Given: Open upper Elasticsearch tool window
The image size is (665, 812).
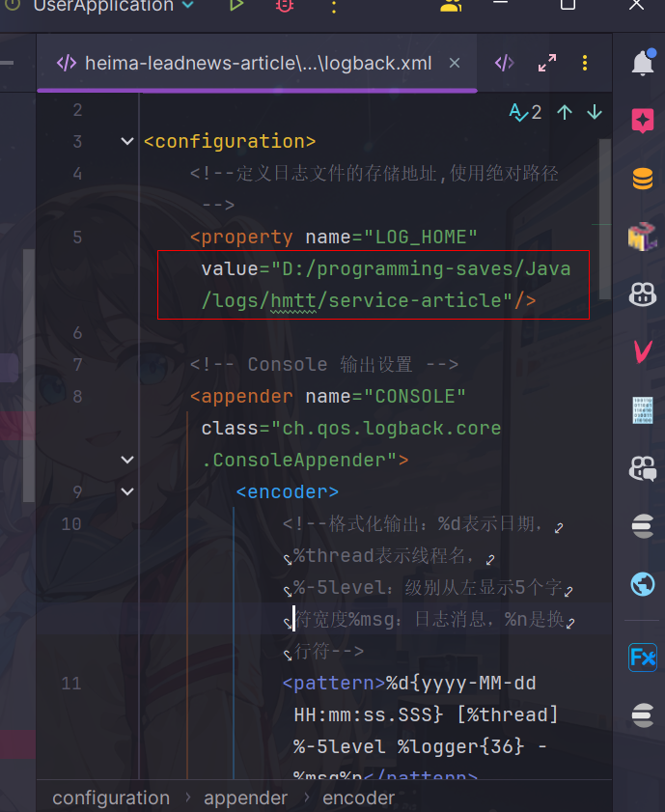Looking at the screenshot, I should [x=643, y=526].
